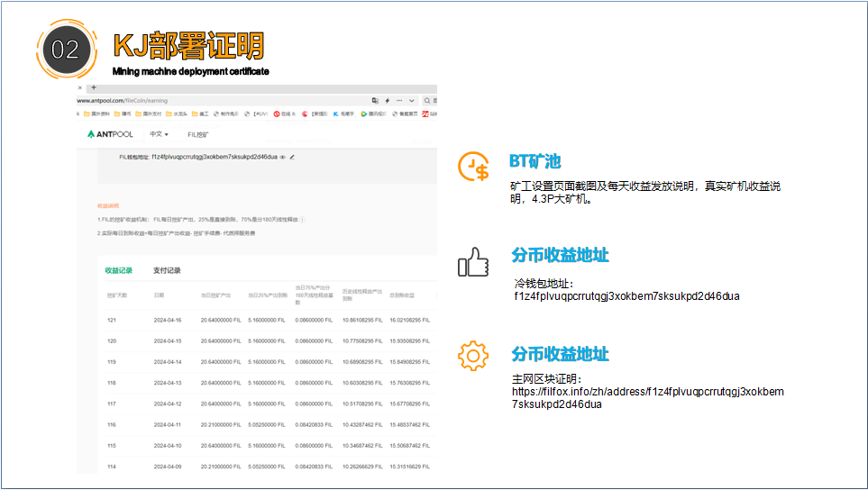Switch to the 收益记录 tab
The width and height of the screenshot is (868, 490).
pyautogui.click(x=119, y=270)
